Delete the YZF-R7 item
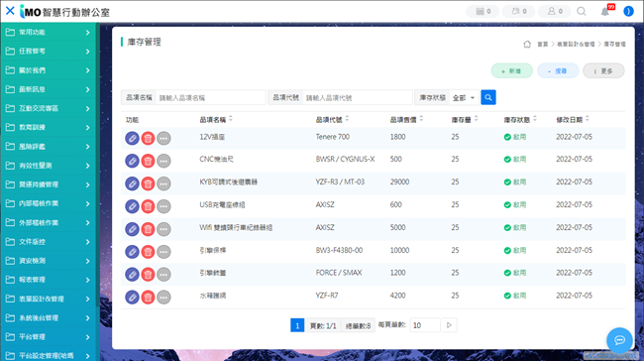Viewport: 644px width, 361px height. 148,297
